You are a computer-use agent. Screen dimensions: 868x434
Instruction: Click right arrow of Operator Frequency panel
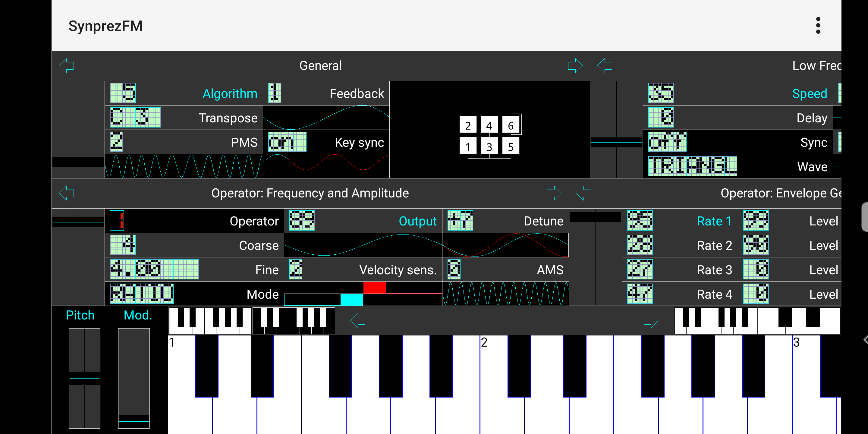[554, 193]
